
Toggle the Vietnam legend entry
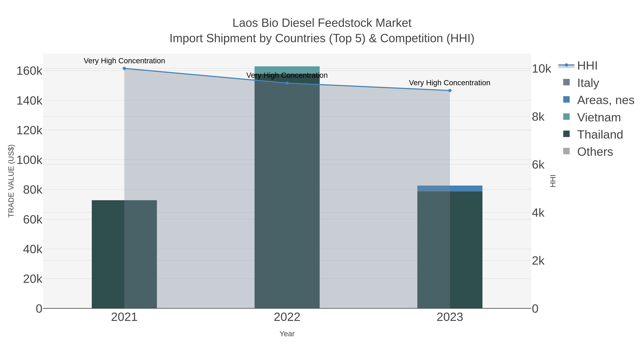coord(592,117)
